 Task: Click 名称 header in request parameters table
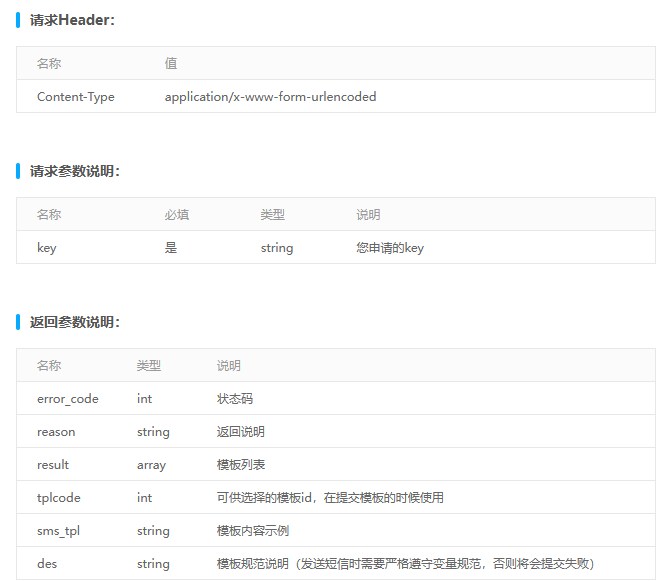(49, 214)
